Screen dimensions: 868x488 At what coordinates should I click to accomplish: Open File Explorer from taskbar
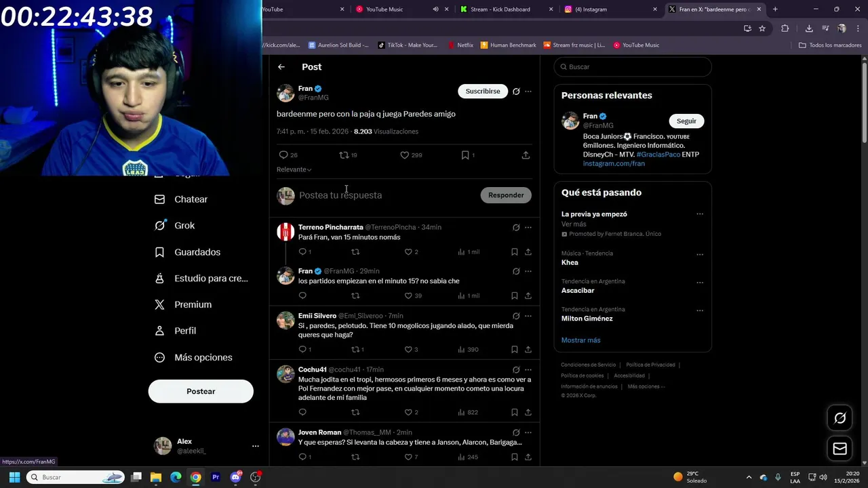click(155, 477)
